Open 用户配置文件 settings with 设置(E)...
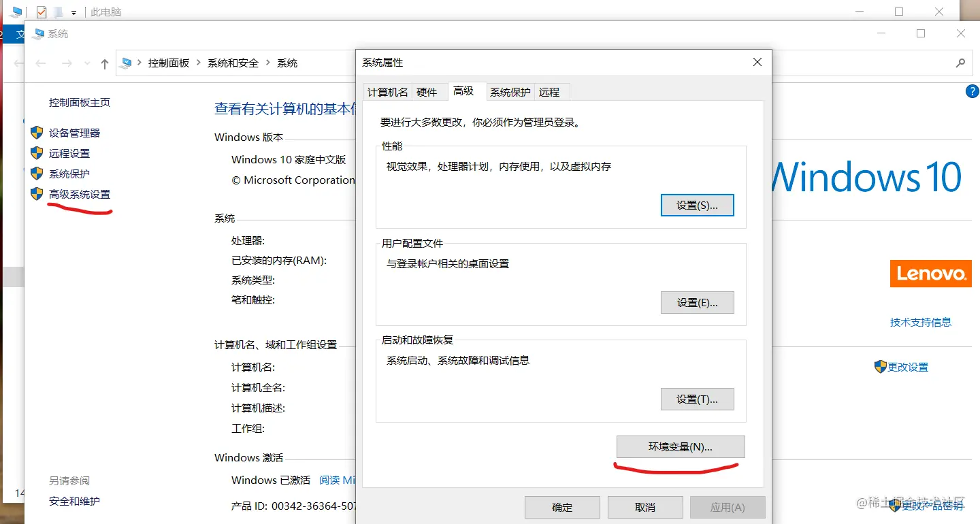 tap(698, 303)
